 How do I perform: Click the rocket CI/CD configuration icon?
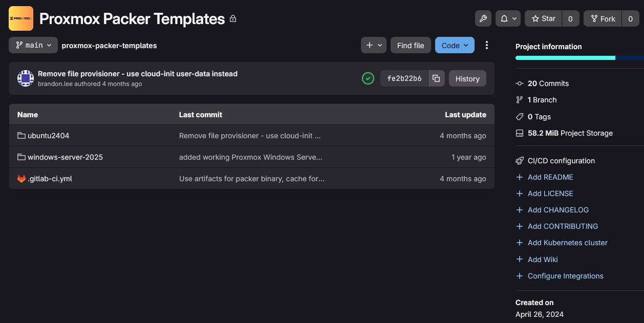(x=520, y=161)
